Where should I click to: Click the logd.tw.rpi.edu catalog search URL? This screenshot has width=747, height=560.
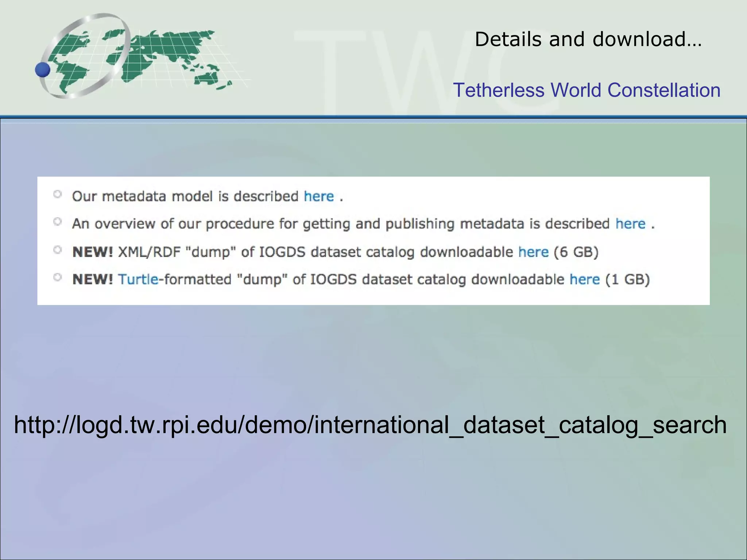[x=370, y=425]
